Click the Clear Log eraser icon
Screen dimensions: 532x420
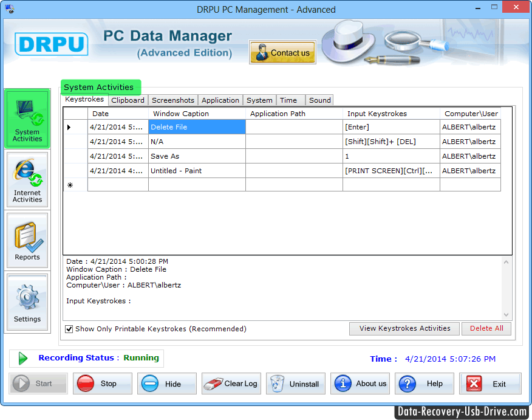[213, 384]
